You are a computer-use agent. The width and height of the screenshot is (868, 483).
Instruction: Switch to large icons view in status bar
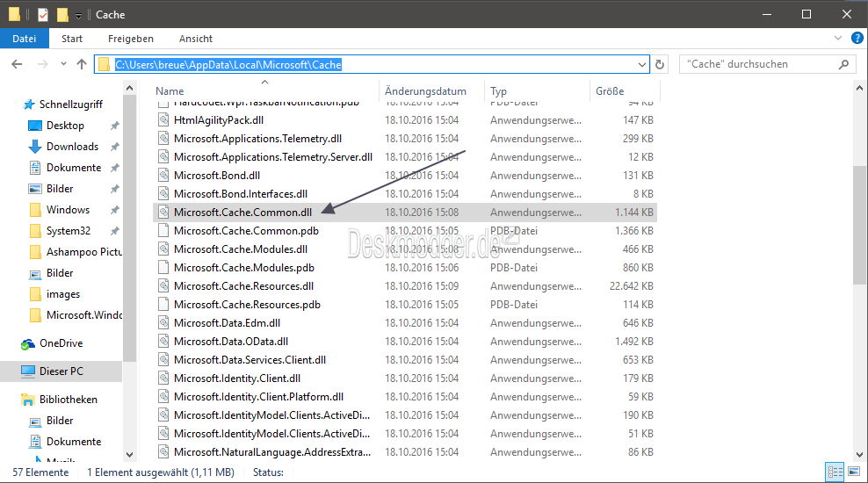coord(854,472)
